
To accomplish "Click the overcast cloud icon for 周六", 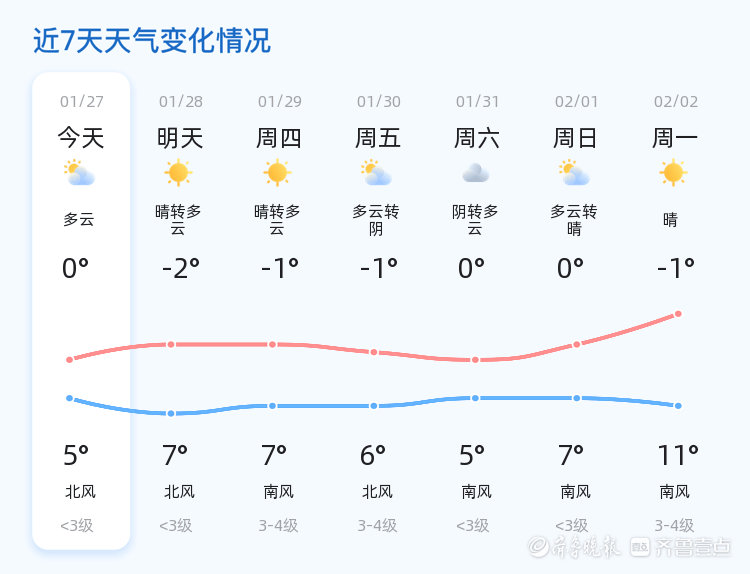I will point(475,174).
